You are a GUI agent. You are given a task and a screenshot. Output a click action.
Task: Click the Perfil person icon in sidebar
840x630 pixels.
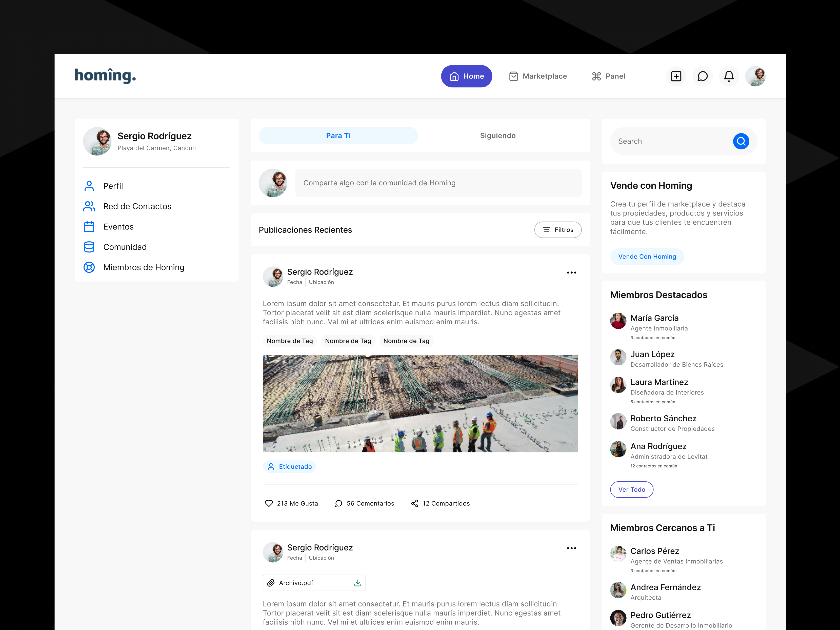coord(89,186)
